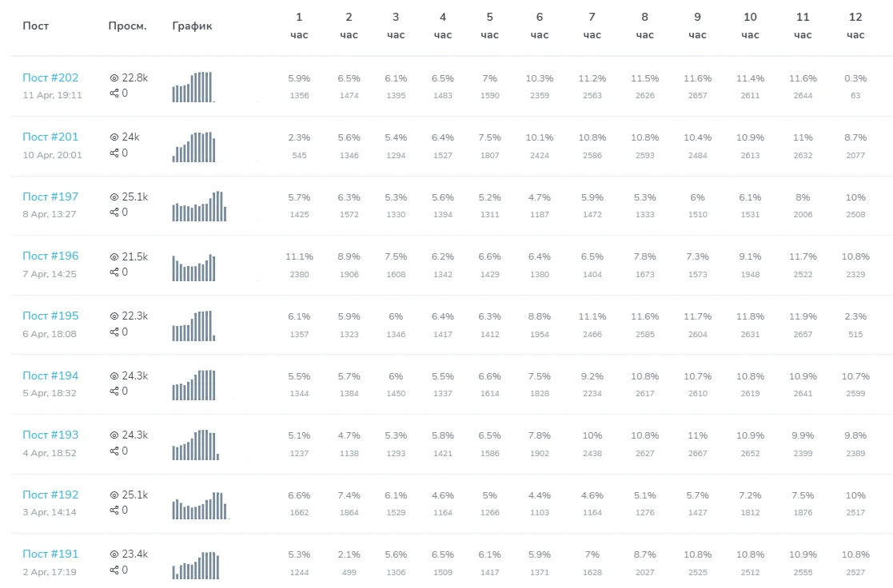The width and height of the screenshot is (893, 588).
Task: Click the views eye icon for Пост #195
Action: click(114, 316)
